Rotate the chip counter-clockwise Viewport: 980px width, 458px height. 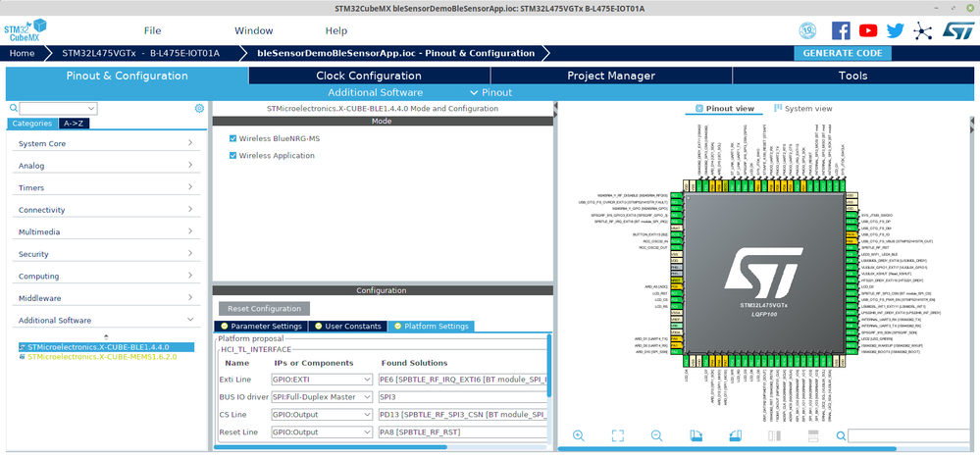pos(736,436)
